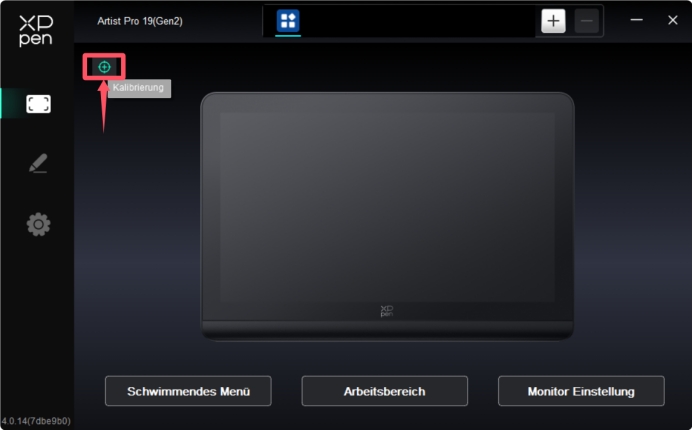Image resolution: width=693 pixels, height=430 pixels.
Task: Click the XP-Pen logo on the tablet bezel
Action: 387,311
